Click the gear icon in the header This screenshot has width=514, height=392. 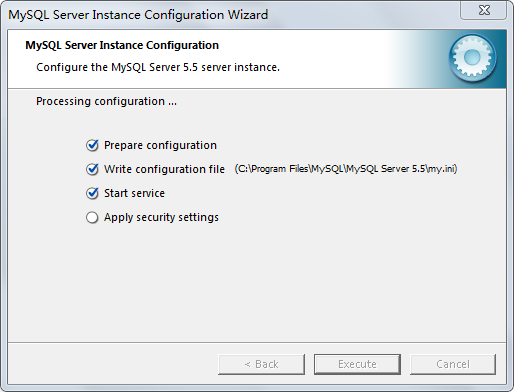click(472, 58)
